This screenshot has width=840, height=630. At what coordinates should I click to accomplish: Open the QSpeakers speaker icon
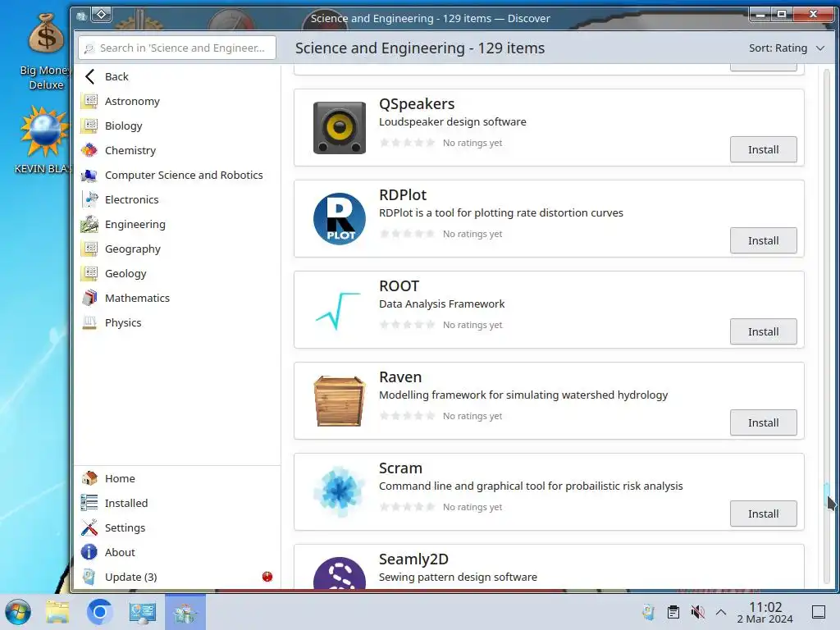point(339,128)
